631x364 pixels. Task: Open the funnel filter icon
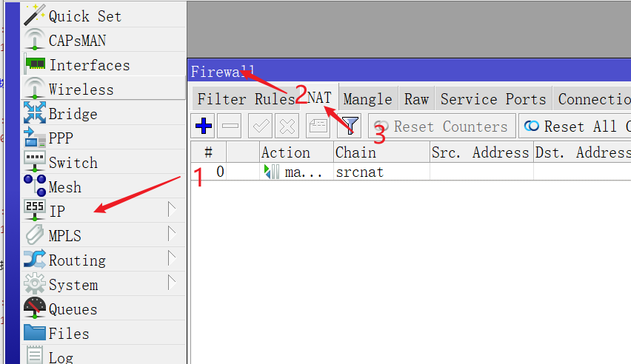pos(350,127)
